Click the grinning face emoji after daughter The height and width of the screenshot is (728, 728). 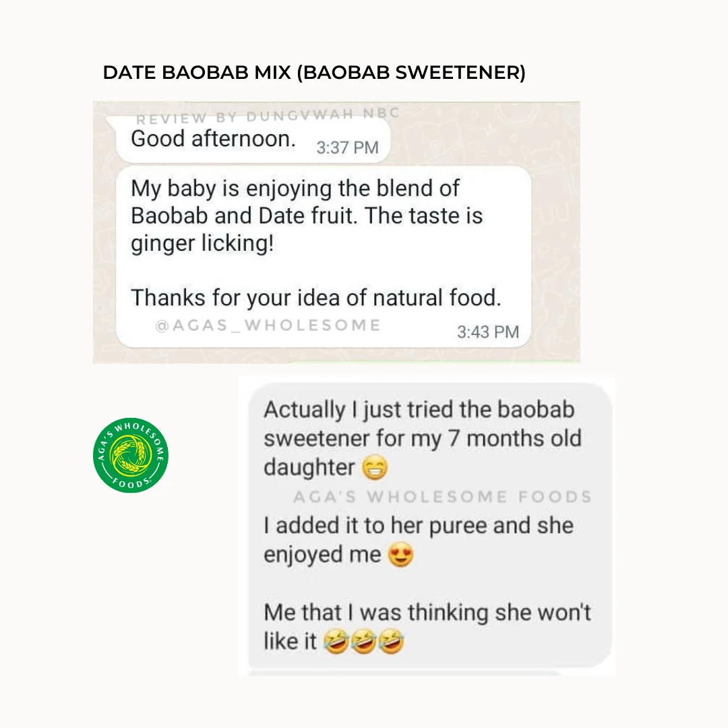374,467
